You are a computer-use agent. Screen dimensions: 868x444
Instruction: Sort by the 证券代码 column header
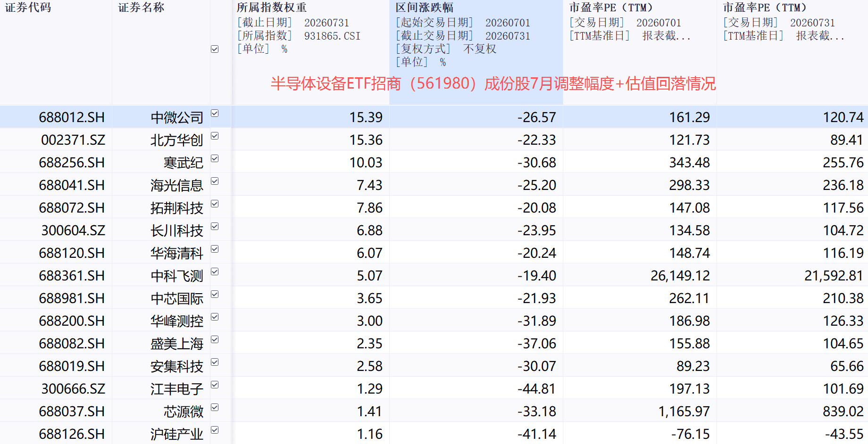tap(28, 8)
